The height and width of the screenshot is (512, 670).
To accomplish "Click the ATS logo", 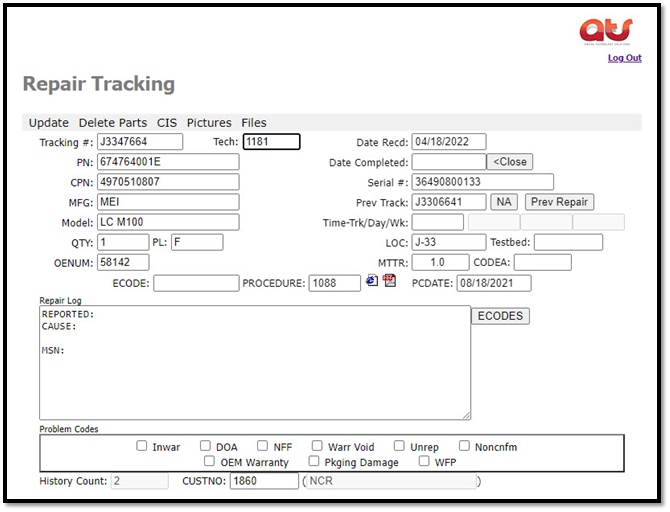I will 606,31.
